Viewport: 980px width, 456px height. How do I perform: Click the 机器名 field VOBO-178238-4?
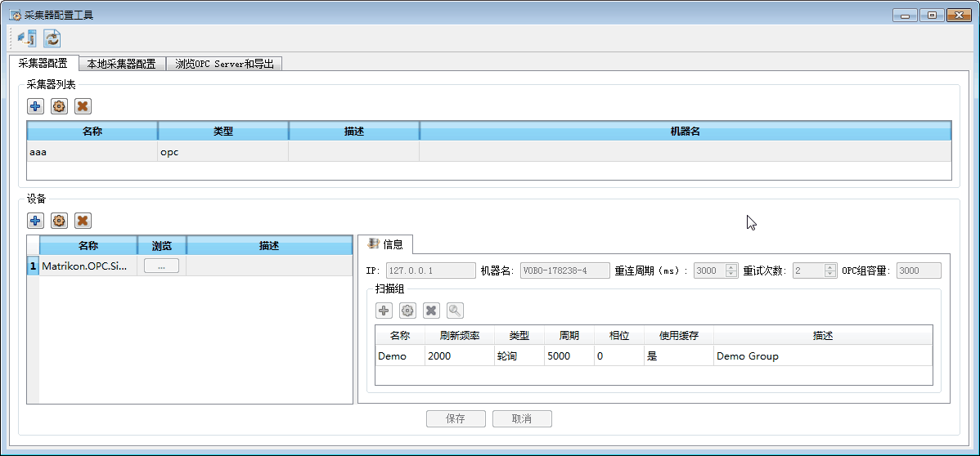565,270
